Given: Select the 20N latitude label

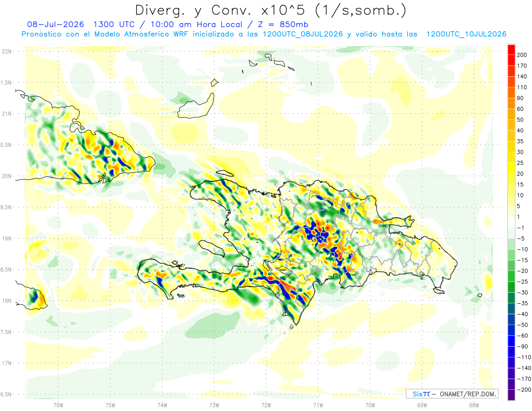Looking at the screenshot, I should click(6, 176).
